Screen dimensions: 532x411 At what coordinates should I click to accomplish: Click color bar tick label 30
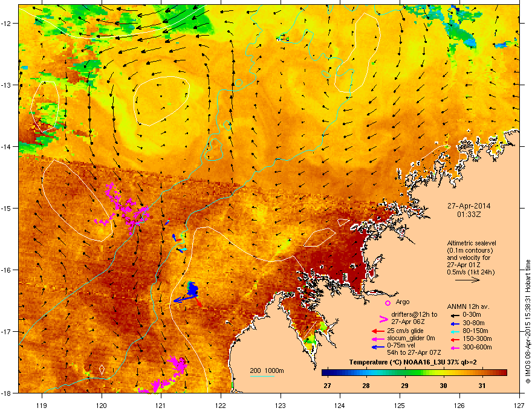tap(444, 386)
